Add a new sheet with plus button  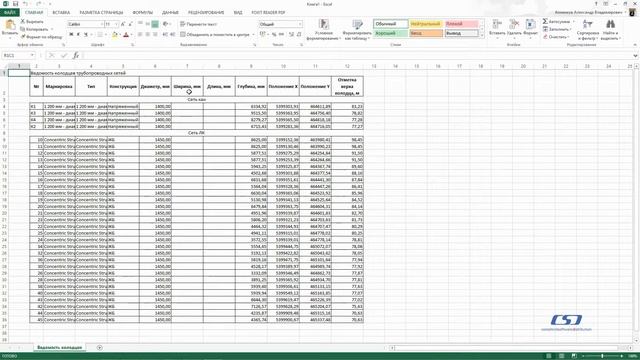[100, 347]
